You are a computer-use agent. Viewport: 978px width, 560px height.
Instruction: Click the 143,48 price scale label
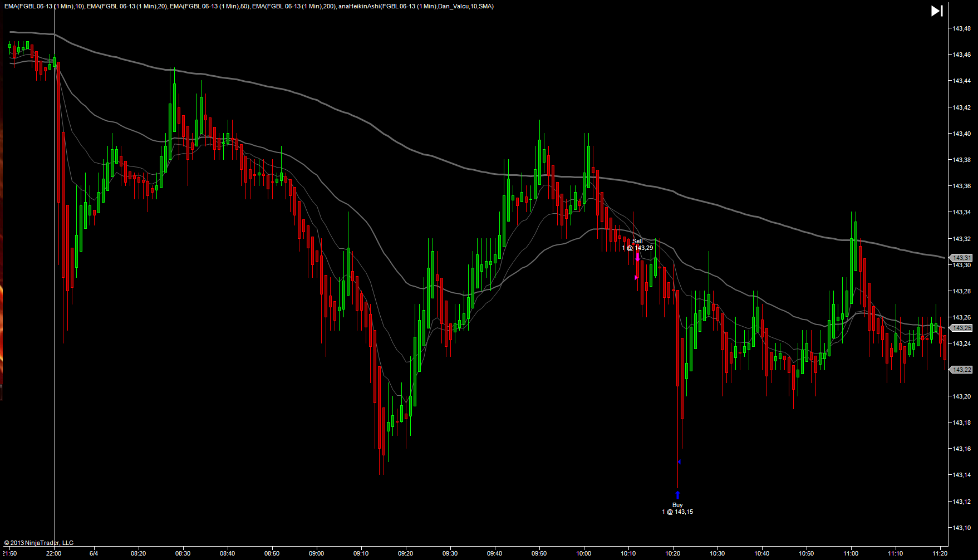coord(962,28)
